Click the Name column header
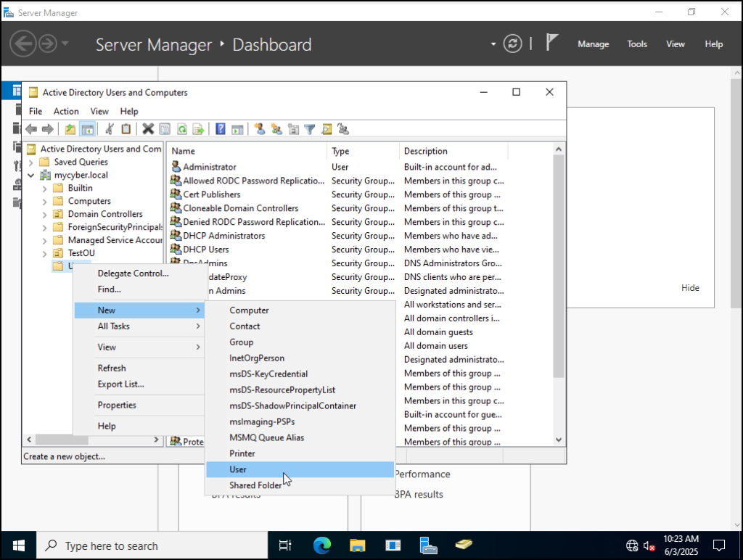743x560 pixels. point(247,151)
